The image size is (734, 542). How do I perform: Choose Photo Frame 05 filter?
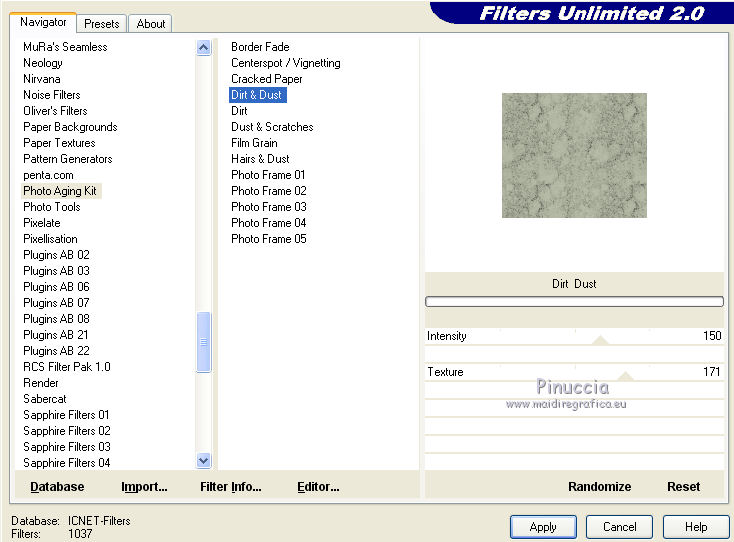(269, 239)
